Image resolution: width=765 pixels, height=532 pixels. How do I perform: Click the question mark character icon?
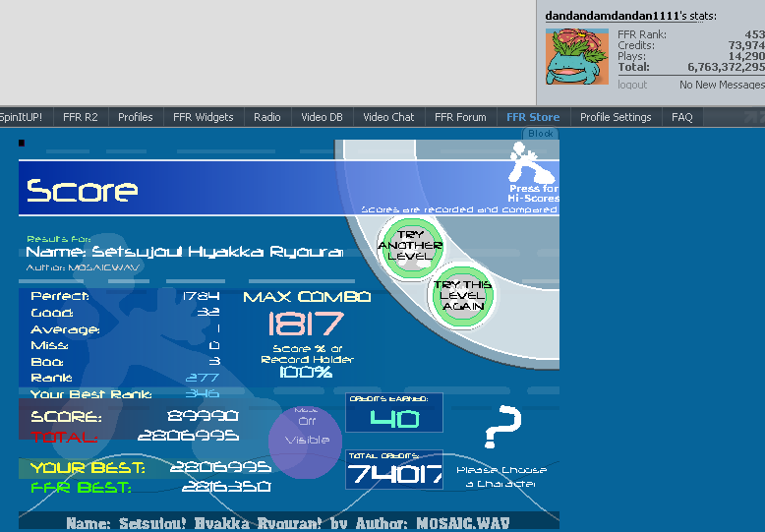pyautogui.click(x=500, y=428)
